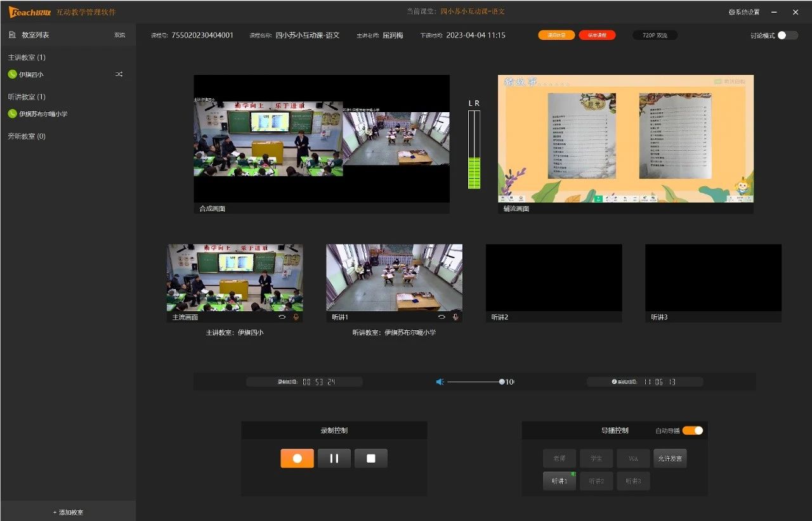This screenshot has width=812, height=521.
Task: Expand the 旁听教室 (0) group
Action: coord(27,136)
